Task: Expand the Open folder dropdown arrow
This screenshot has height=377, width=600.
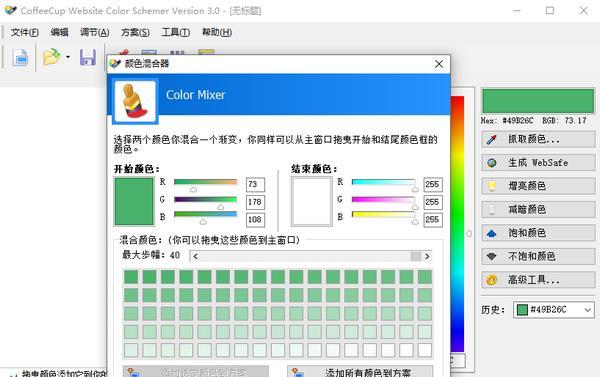Action: pyautogui.click(x=68, y=57)
